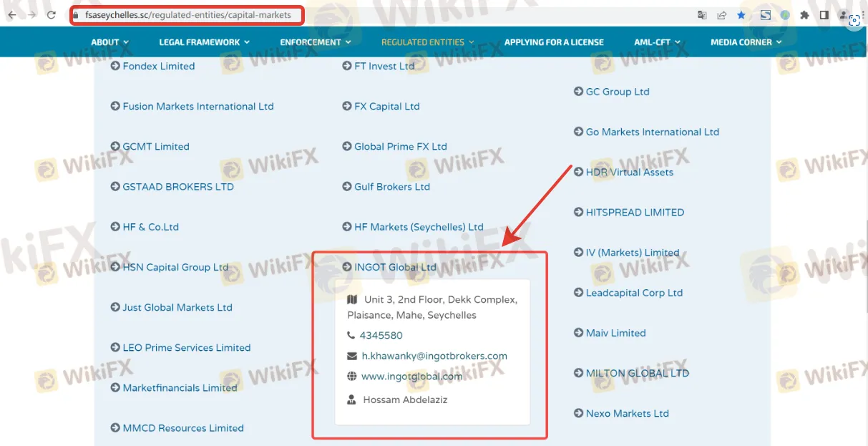Click the globe icon beside the website link
This screenshot has height=446, width=868.
coord(351,376)
